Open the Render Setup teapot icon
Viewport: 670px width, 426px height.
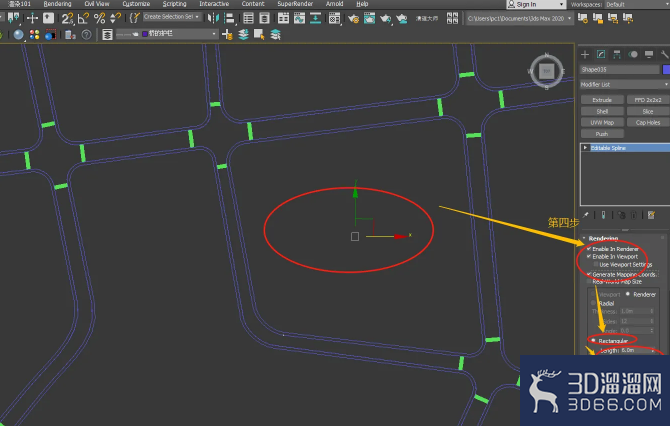click(353, 18)
